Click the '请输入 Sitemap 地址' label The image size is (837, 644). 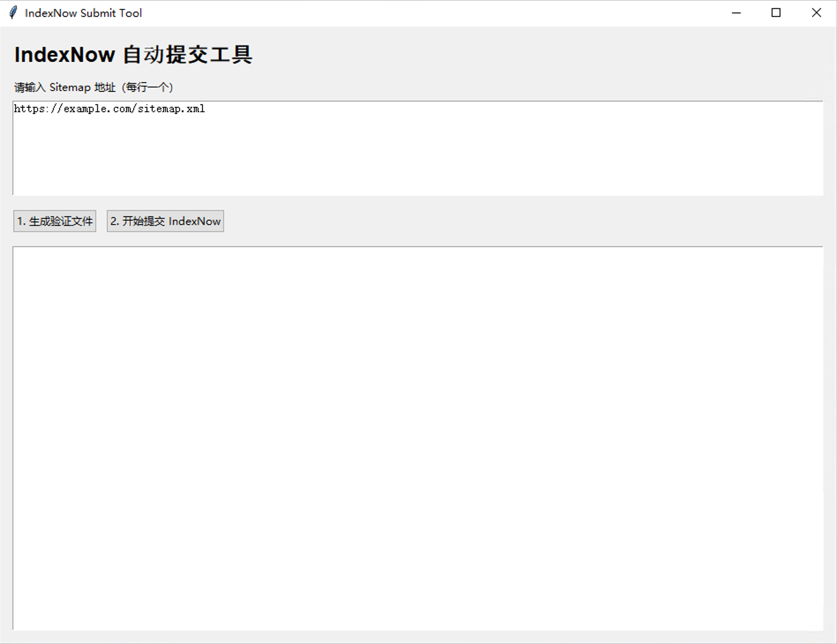pos(65,87)
